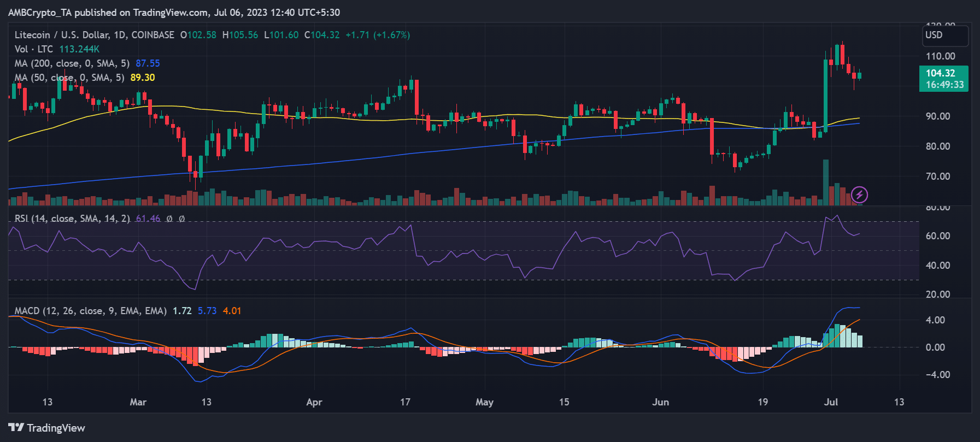Click the RSI value 61.46
Screen dimensions: 980x442
click(x=148, y=219)
